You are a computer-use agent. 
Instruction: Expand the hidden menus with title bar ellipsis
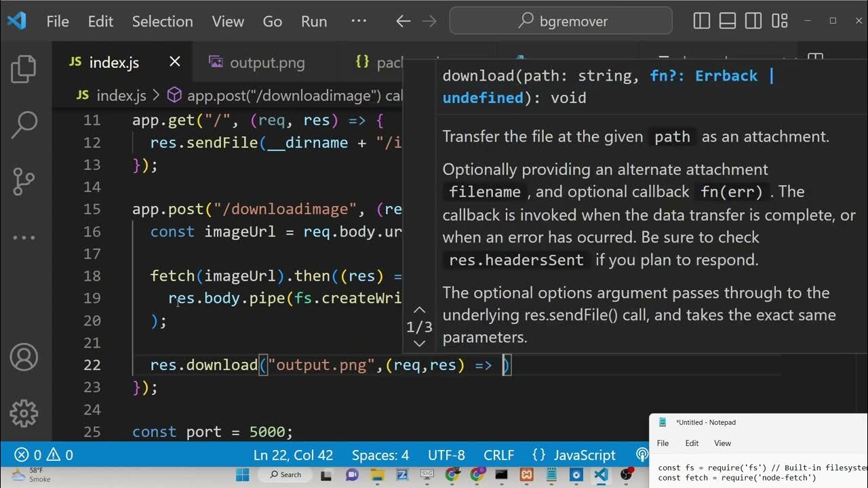[359, 21]
